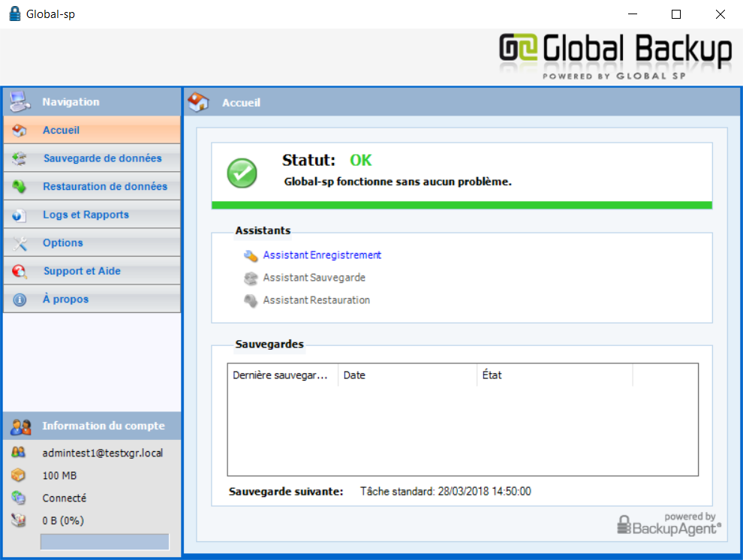Image resolution: width=743 pixels, height=560 pixels.
Task: Click the green status bar
Action: point(462,205)
